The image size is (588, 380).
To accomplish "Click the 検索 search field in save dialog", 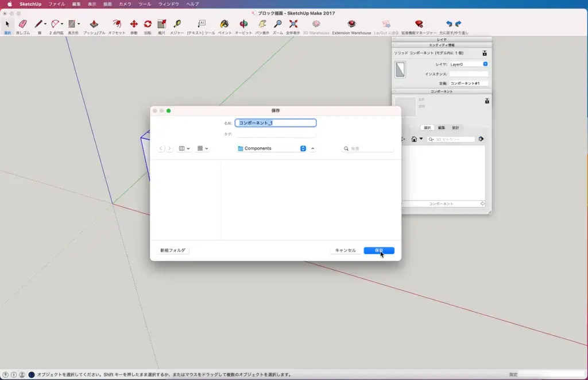I will (368, 148).
